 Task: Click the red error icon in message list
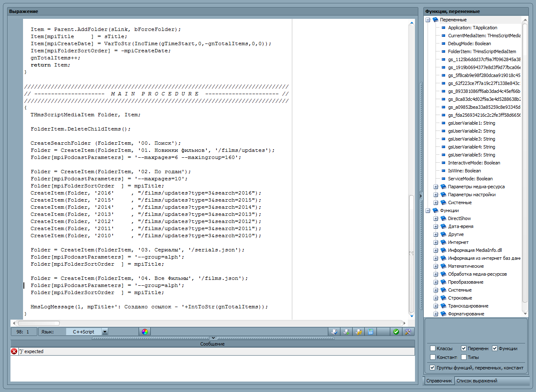point(14,351)
